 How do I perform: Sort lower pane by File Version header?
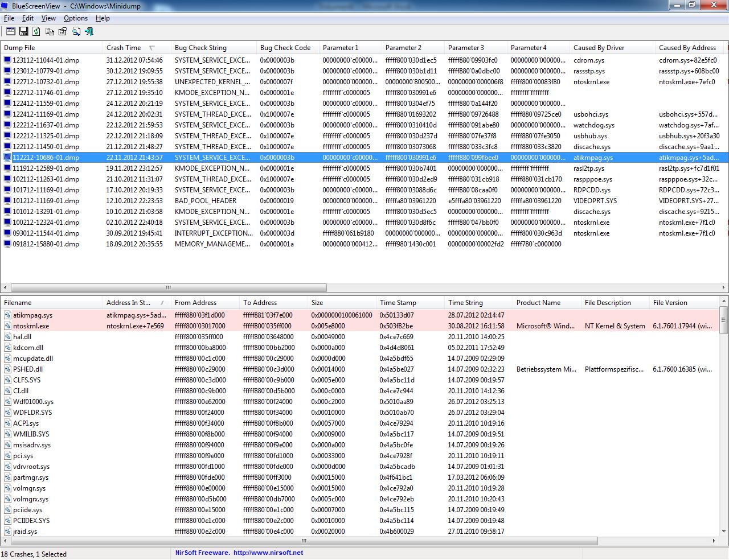click(x=683, y=303)
